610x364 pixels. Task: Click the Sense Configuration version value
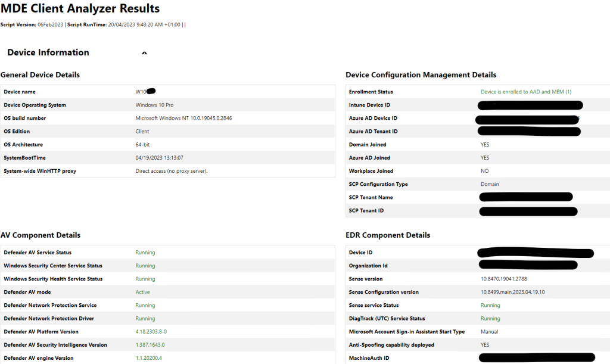513,292
